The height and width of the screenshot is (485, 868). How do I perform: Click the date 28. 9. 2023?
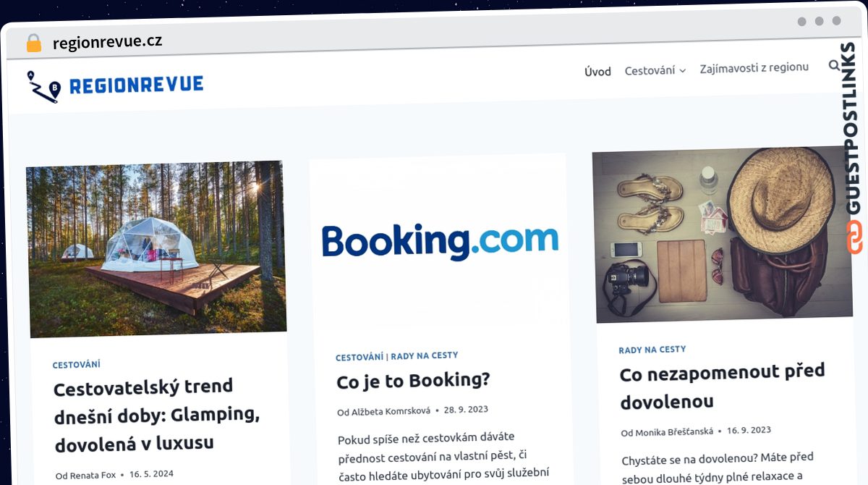(466, 410)
